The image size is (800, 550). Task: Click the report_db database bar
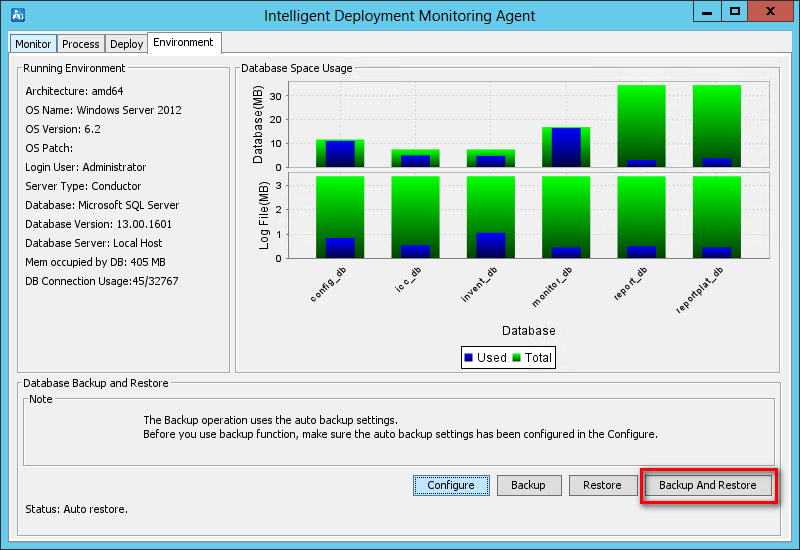(641, 126)
